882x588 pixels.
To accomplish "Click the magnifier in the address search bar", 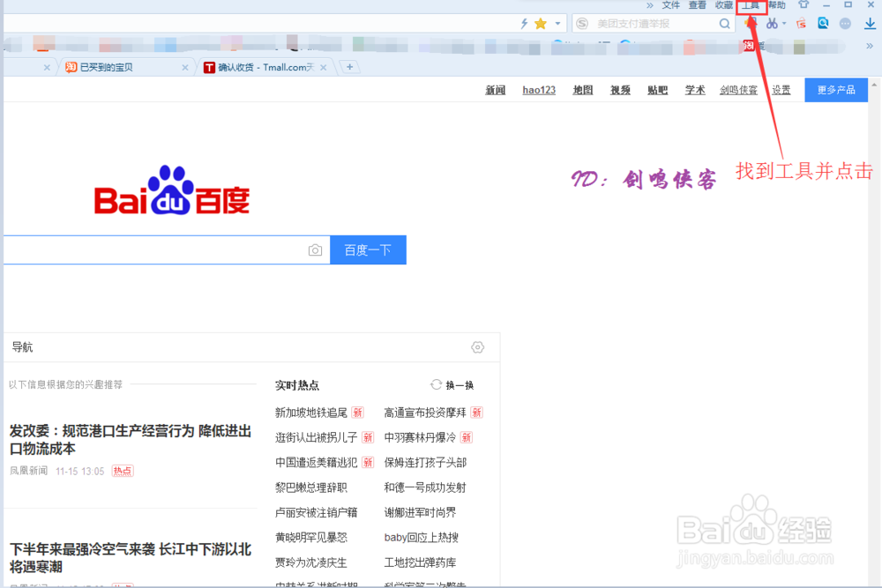I will [725, 23].
